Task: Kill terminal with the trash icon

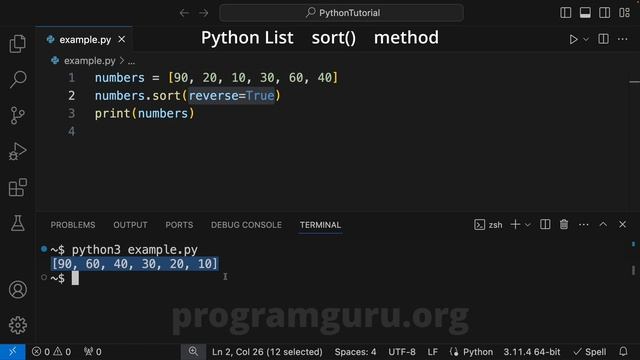Action: 564,224
